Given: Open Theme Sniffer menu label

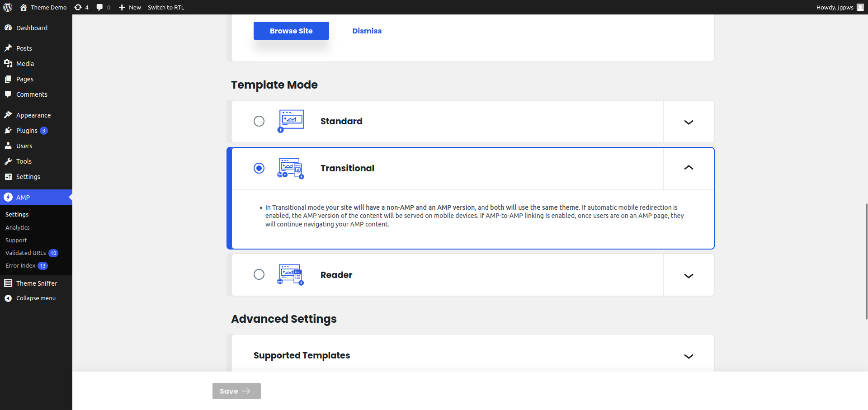Looking at the screenshot, I should point(37,283).
